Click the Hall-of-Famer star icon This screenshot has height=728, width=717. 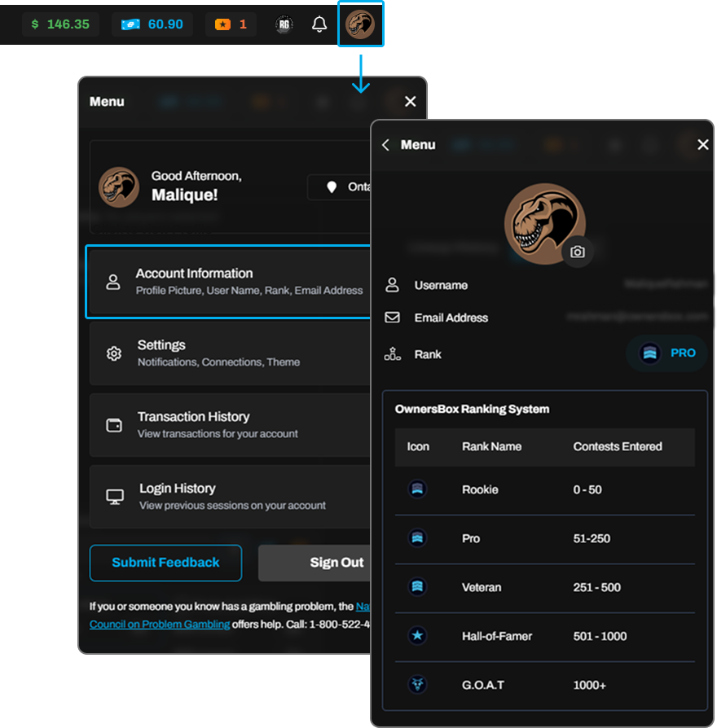click(x=417, y=636)
